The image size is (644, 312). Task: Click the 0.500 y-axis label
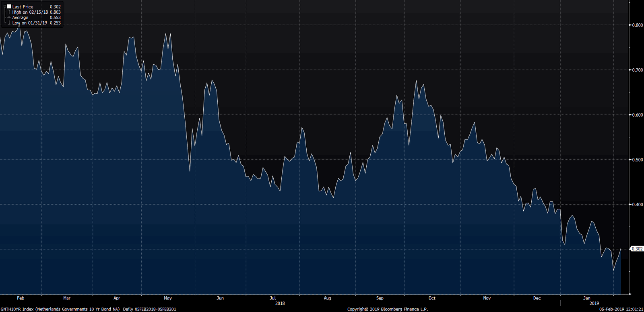(638, 160)
